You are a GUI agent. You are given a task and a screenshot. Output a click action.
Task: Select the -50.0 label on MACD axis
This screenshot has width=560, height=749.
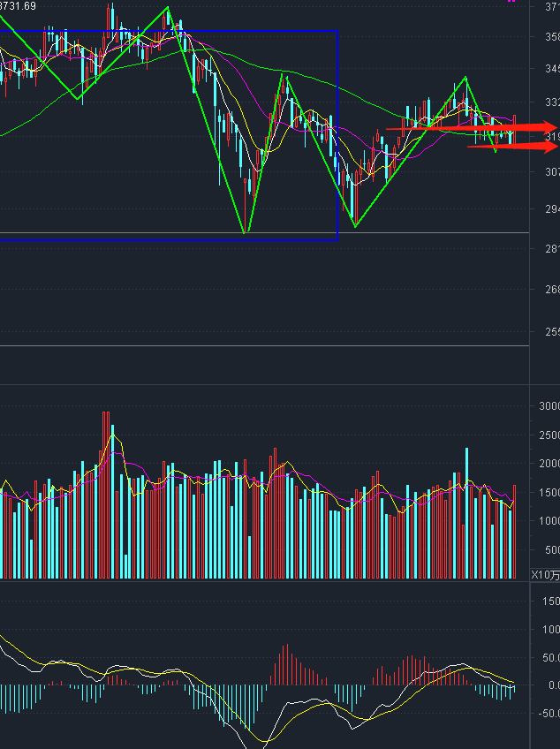[548, 713]
